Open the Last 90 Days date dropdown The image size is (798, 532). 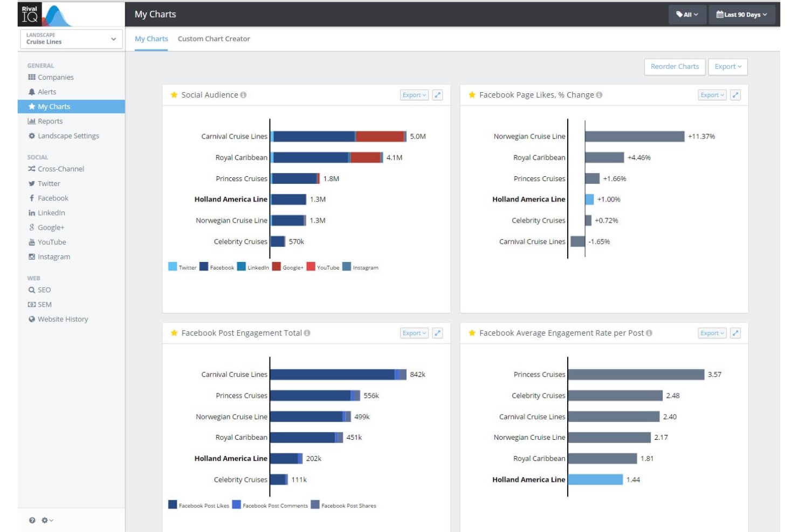(741, 15)
